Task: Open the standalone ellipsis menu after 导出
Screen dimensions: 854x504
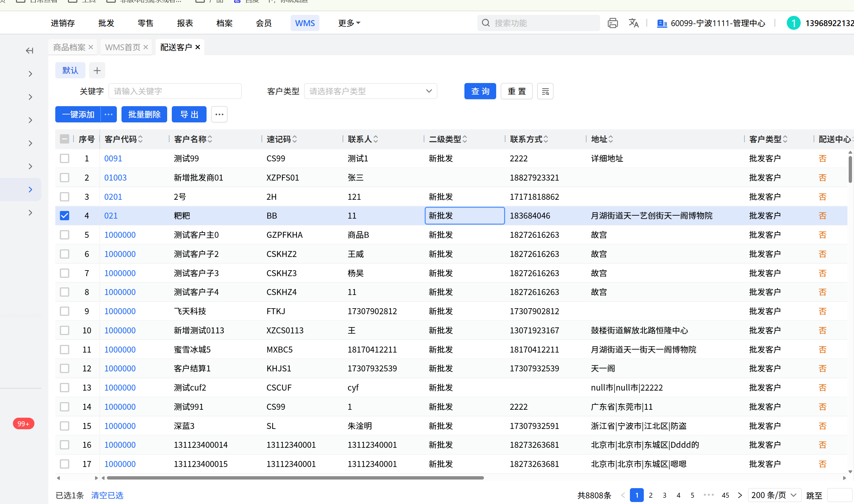Action: [219, 114]
